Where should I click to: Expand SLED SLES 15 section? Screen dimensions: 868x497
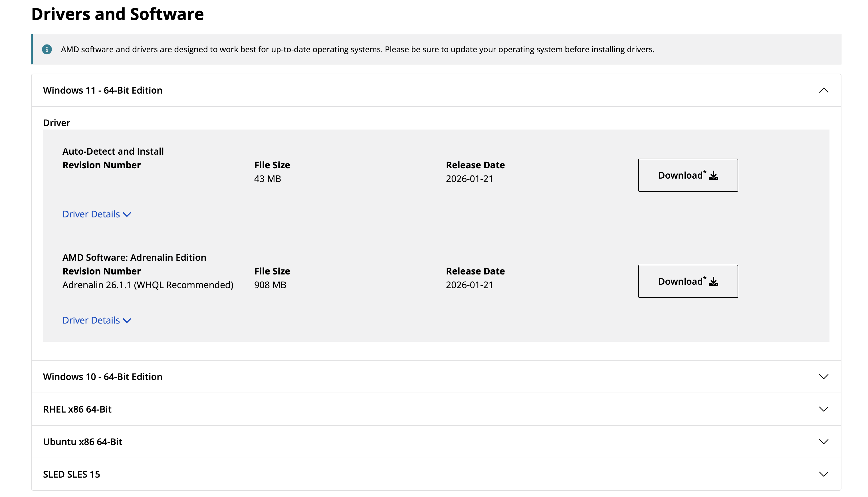click(x=72, y=474)
